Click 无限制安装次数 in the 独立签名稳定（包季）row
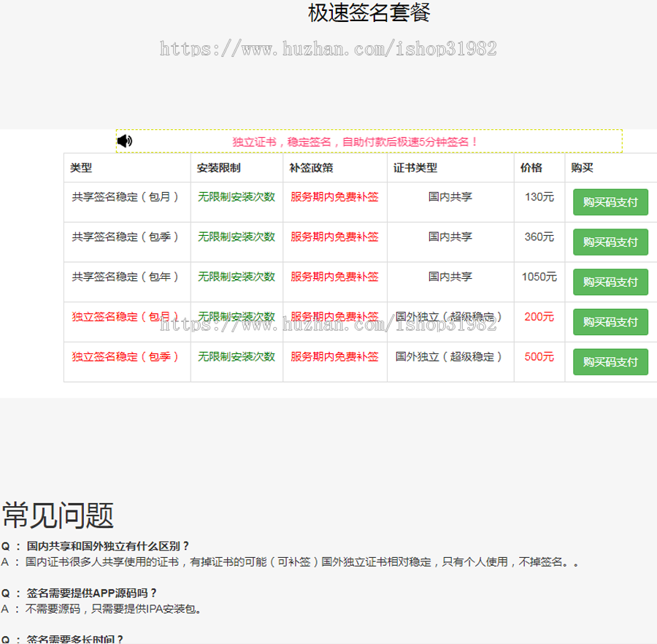Viewport: 657px width, 644px height. 236,357
